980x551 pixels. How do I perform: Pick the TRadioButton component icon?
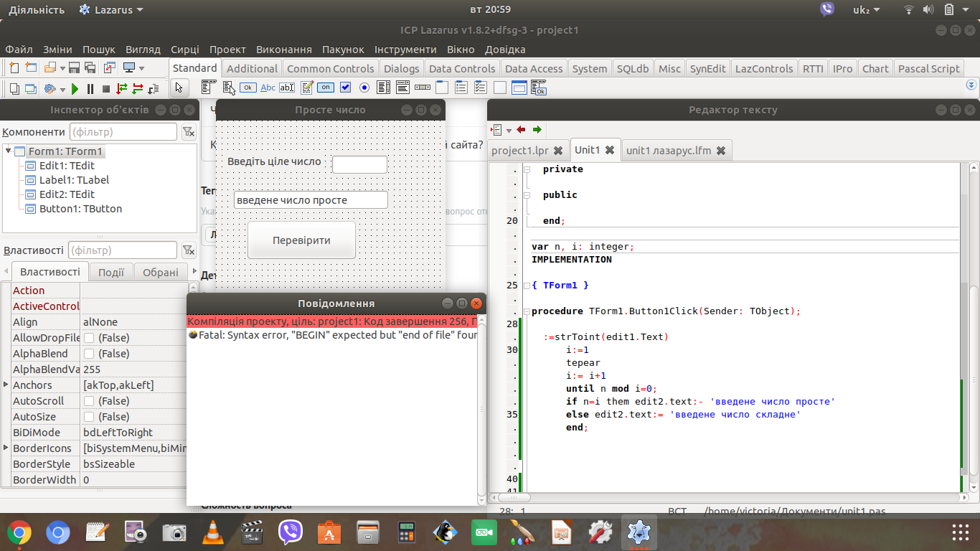364,88
